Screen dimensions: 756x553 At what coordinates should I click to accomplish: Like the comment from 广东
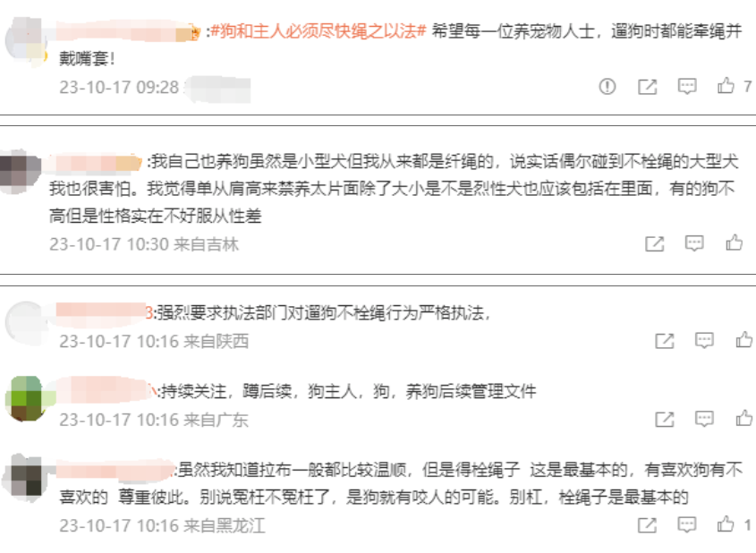pos(744,418)
